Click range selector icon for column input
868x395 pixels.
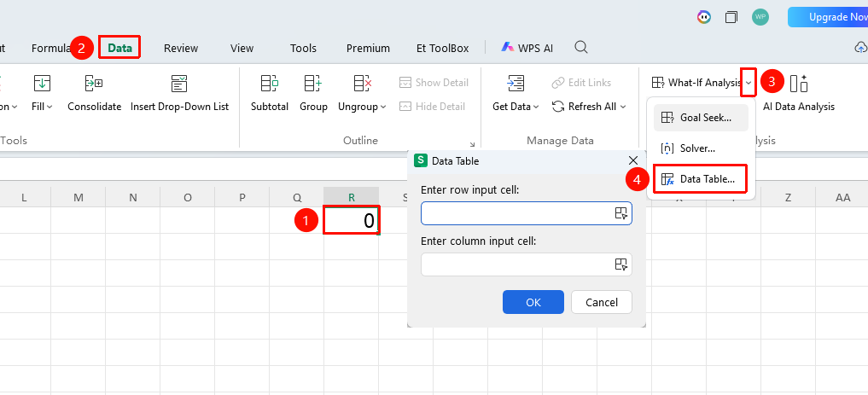coord(621,264)
